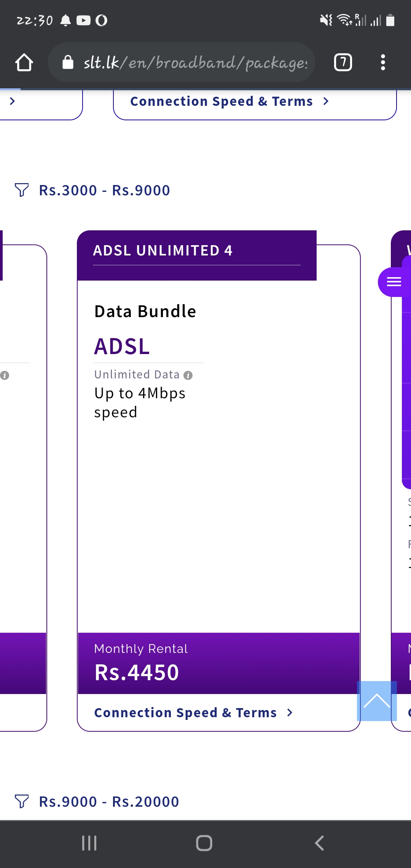411x868 pixels.
Task: Tap the Android back navigation arrow
Action: point(319,843)
